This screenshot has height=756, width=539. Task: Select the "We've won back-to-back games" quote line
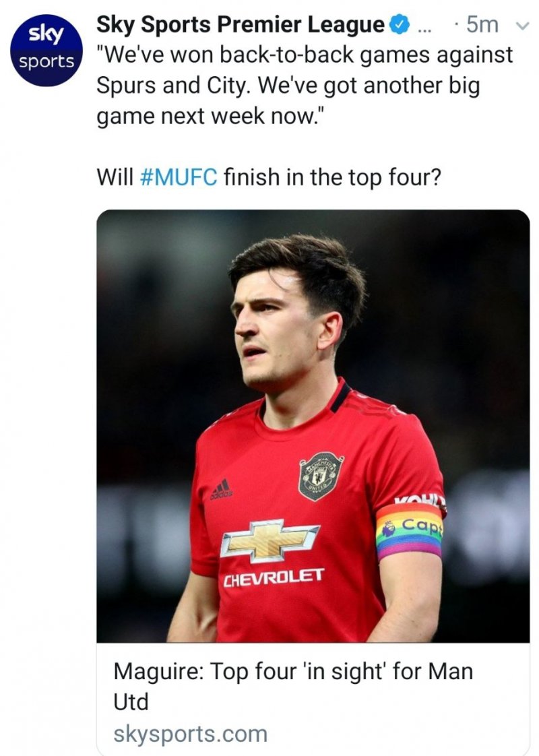305,55
